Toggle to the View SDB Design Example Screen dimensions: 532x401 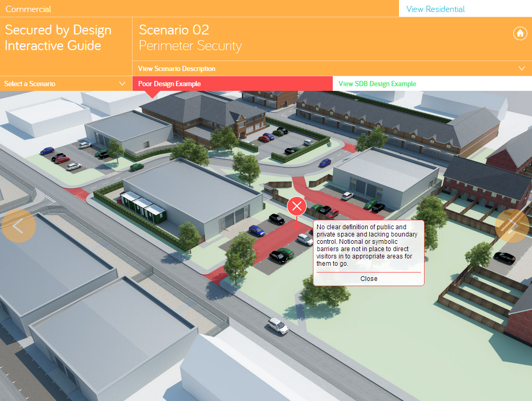(x=377, y=84)
